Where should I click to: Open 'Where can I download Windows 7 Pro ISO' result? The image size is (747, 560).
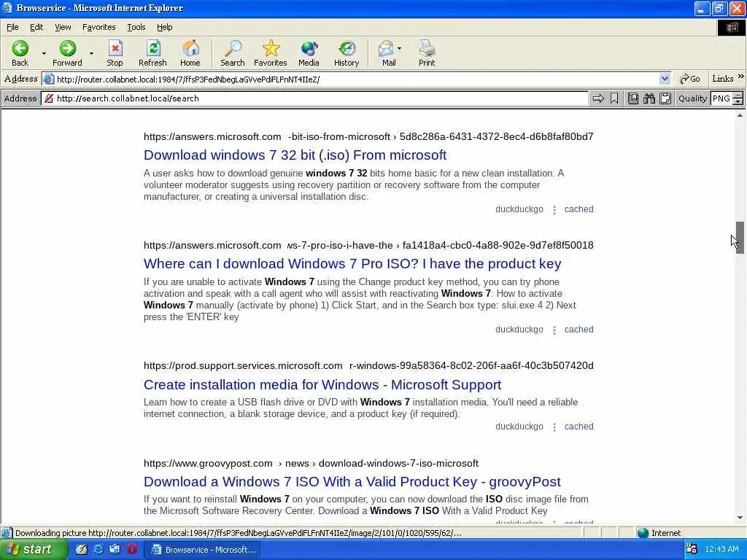click(352, 264)
